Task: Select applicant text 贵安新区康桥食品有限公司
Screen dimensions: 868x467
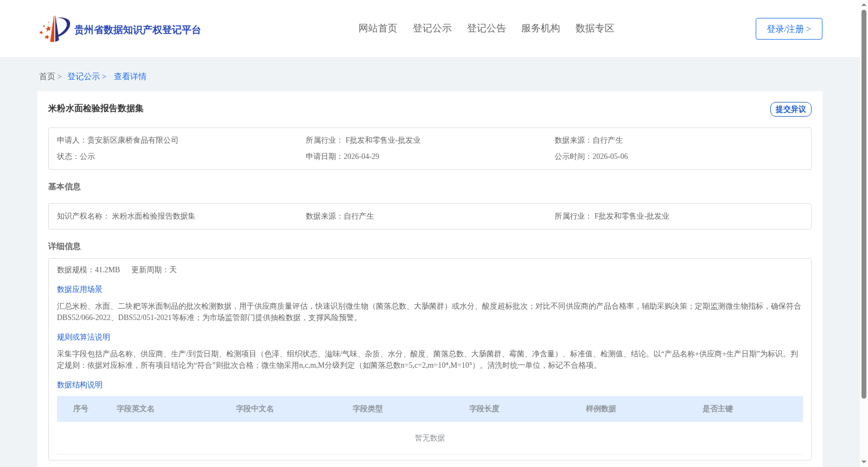Action: tap(133, 140)
